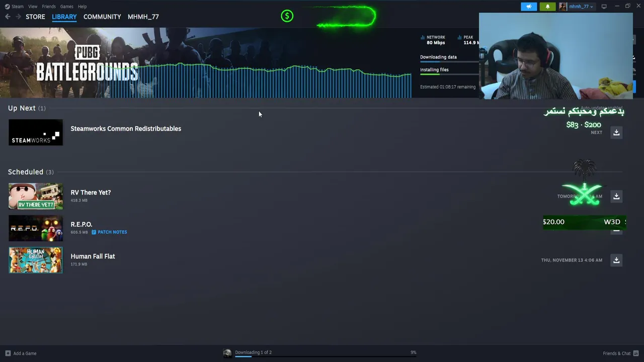Click the Scheduled section header

point(31,172)
